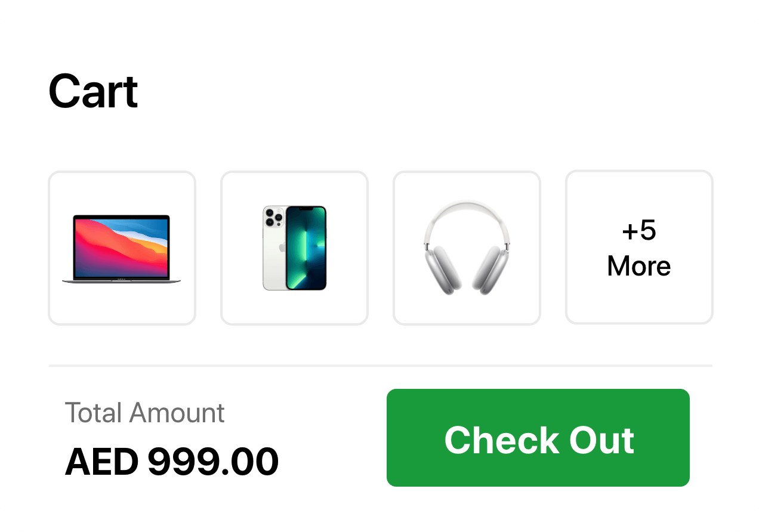Click the 999.00 total price figure
Viewport: 759px width, 532px height.
coord(213,462)
